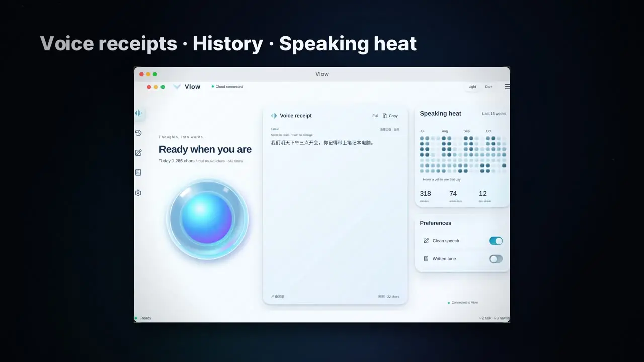Open settings gear in sidebar

(138, 193)
